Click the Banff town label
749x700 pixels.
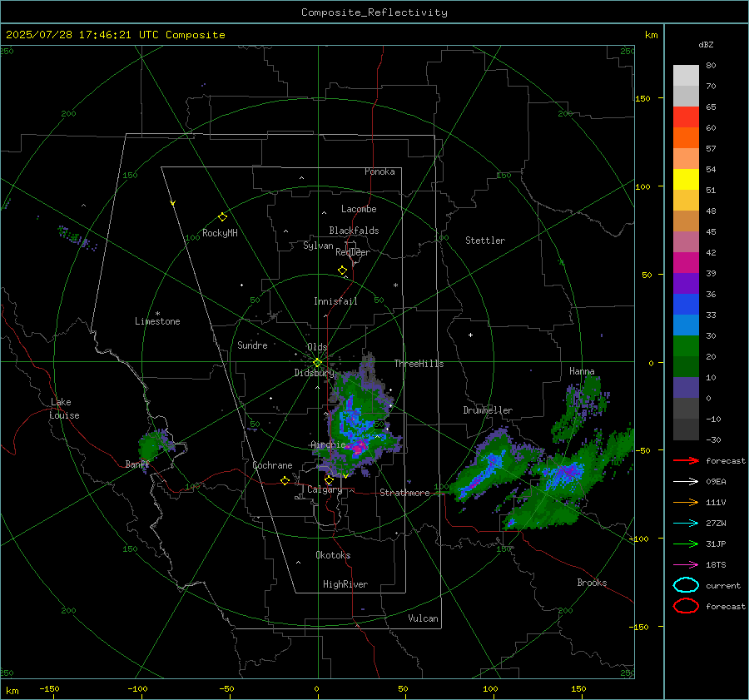click(x=137, y=464)
